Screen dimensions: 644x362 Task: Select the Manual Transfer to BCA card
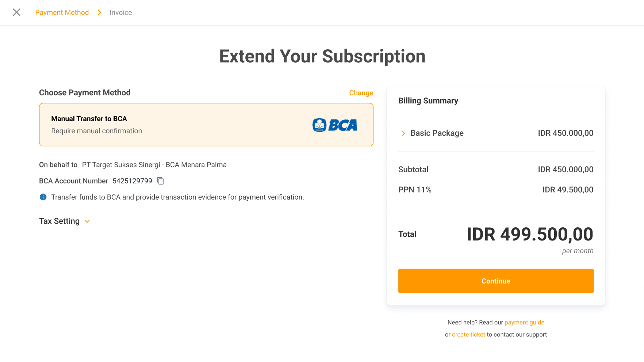pyautogui.click(x=206, y=124)
